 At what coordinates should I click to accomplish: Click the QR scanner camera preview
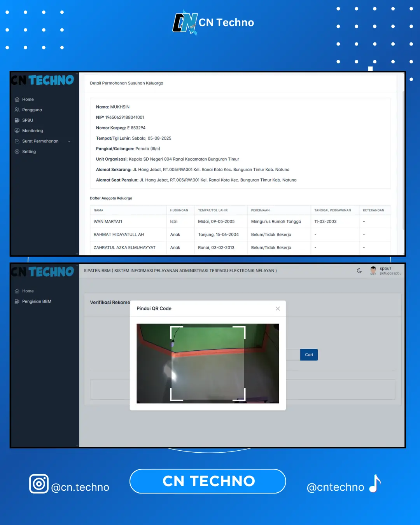208,364
